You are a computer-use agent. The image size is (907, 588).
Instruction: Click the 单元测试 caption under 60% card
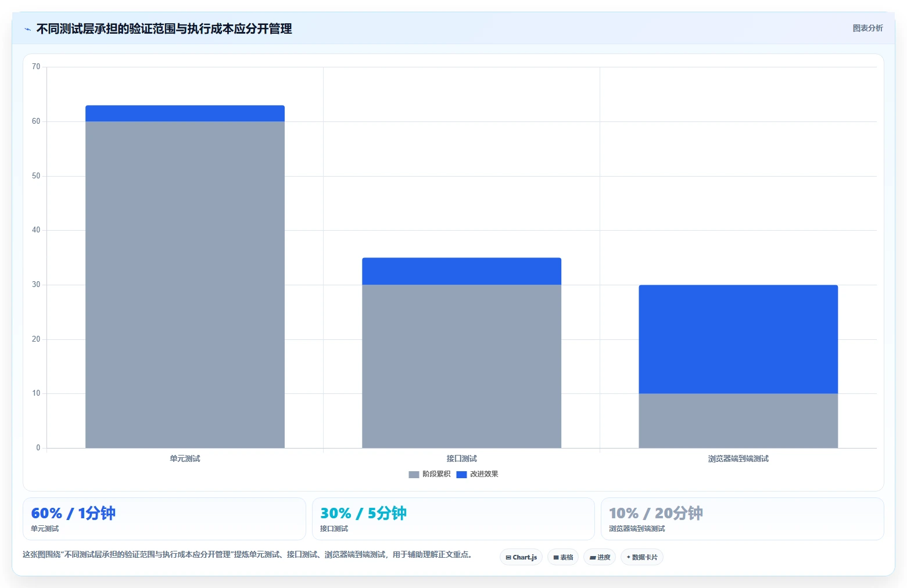click(45, 529)
